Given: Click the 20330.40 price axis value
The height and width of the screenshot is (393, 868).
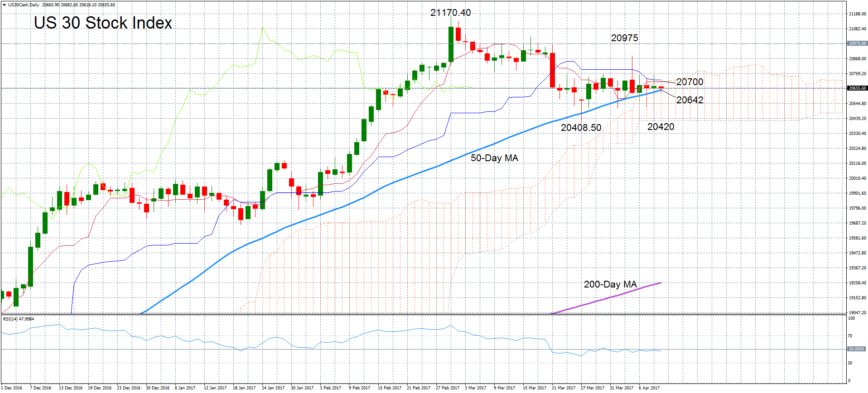Looking at the screenshot, I should coord(857,134).
